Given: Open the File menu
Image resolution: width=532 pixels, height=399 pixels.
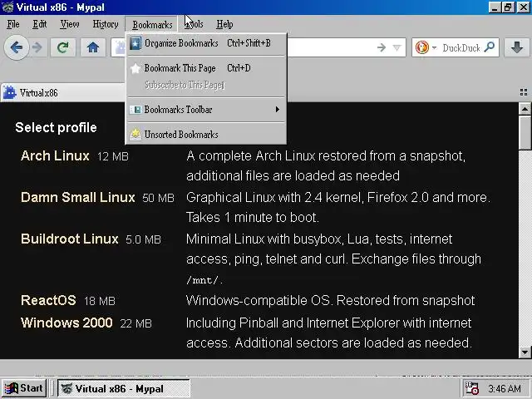Looking at the screenshot, I should click(x=13, y=24).
